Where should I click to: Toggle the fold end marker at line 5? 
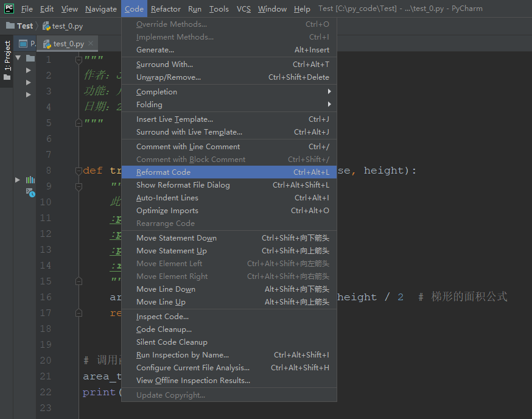click(x=79, y=122)
